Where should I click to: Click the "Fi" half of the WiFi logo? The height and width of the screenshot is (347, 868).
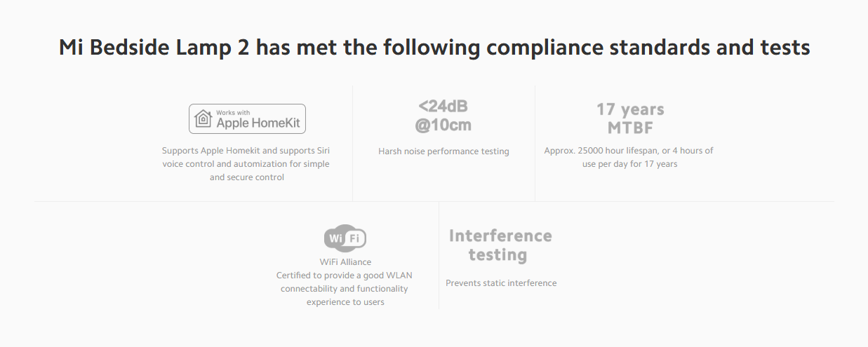(x=355, y=238)
